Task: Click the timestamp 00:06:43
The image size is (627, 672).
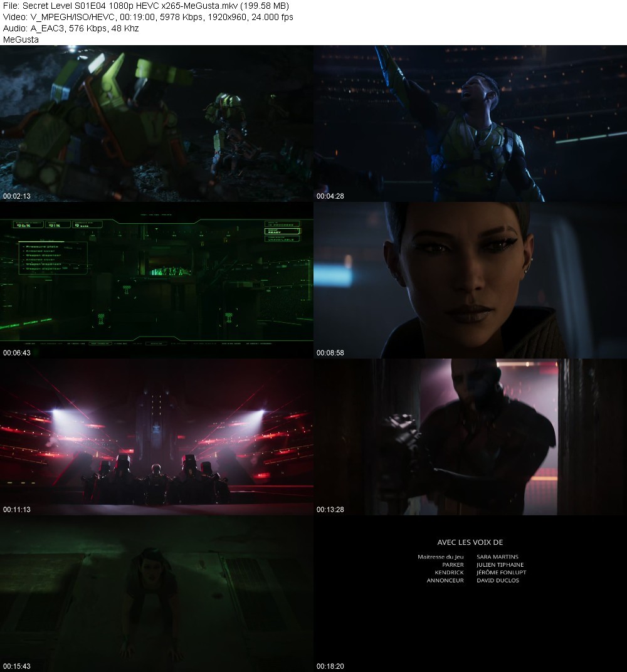Action: pyautogui.click(x=17, y=353)
